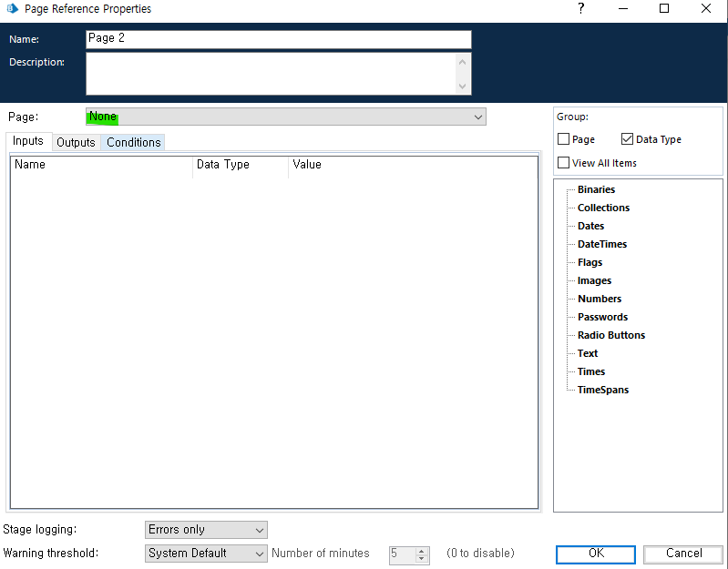
Task: Edit the Name field containing Page 2
Action: [279, 39]
